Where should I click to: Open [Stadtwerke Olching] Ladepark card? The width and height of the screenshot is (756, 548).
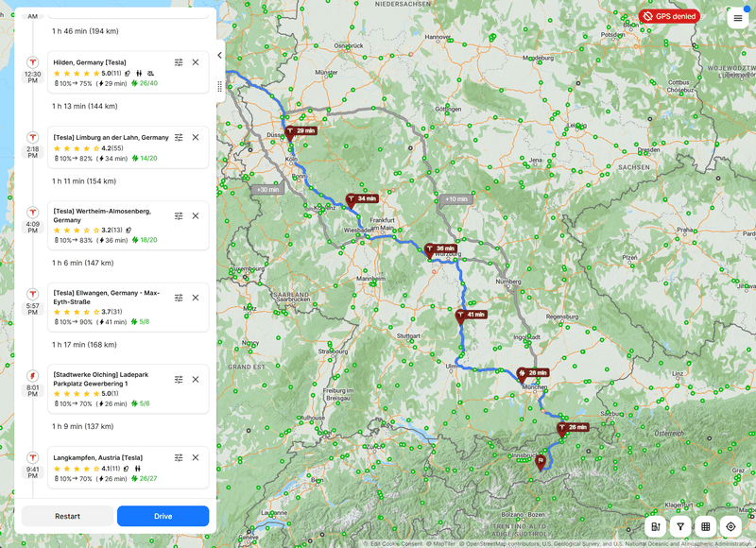click(129, 389)
